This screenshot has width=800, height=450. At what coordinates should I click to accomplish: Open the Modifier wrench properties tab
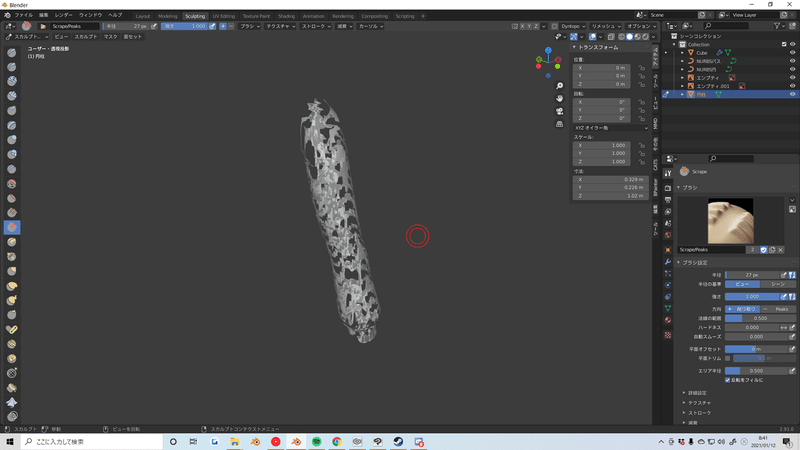click(x=668, y=262)
